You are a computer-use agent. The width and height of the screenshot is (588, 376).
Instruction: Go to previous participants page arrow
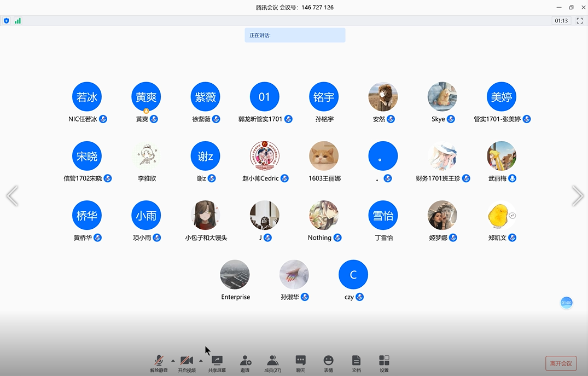(12, 196)
